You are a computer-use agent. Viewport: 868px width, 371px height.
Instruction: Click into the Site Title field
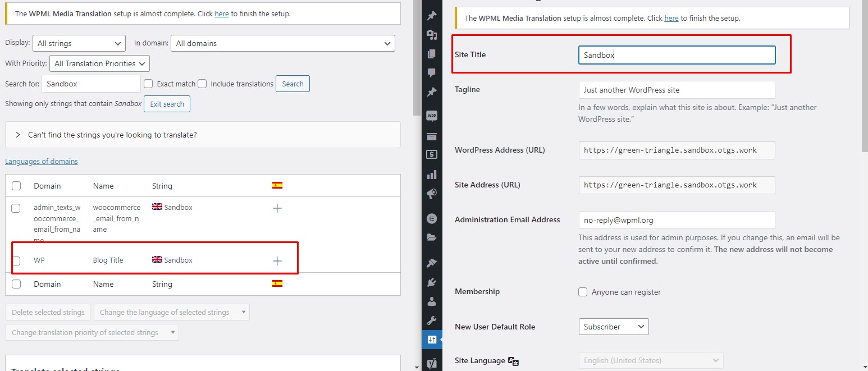point(677,55)
